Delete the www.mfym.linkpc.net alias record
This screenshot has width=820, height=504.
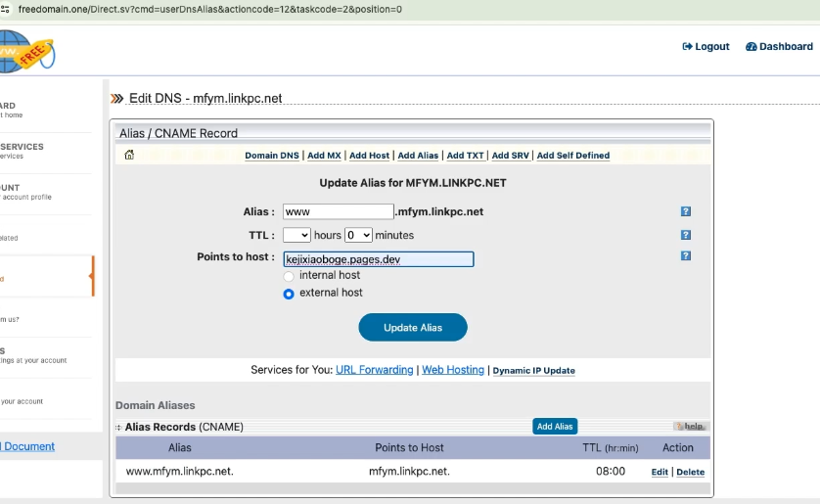pyautogui.click(x=690, y=472)
